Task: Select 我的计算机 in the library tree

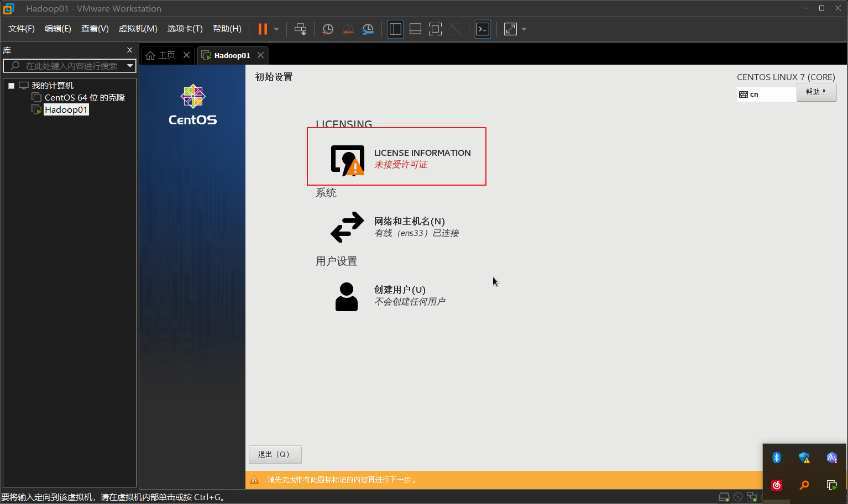Action: pos(53,86)
